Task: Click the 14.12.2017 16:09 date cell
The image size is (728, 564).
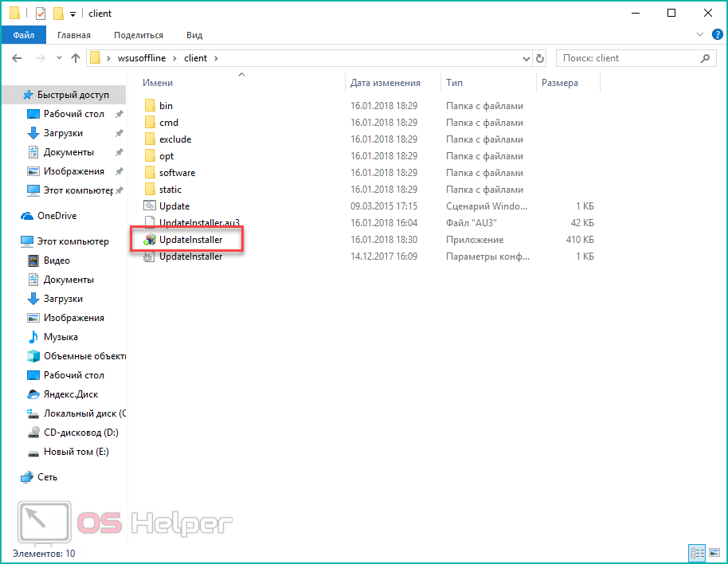Action: (x=384, y=257)
